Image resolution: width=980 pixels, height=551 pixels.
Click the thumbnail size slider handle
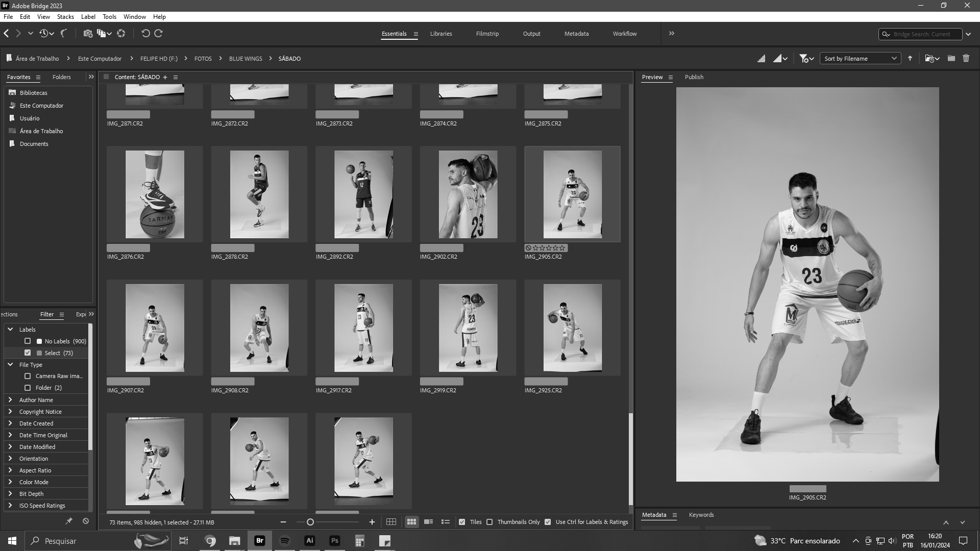[310, 522]
